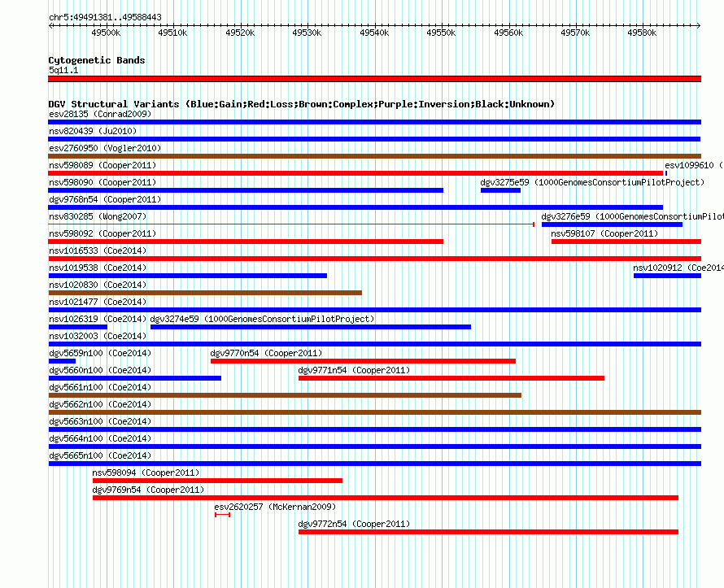Click the 49530k ruler tick label
This screenshot has width=724, height=588.
(x=307, y=33)
